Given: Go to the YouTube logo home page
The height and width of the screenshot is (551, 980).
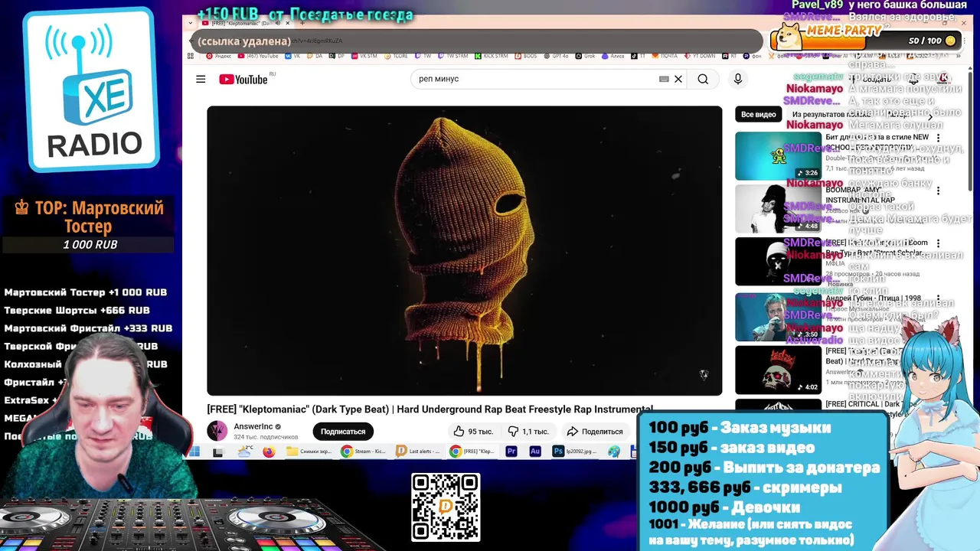Looking at the screenshot, I should click(x=243, y=80).
